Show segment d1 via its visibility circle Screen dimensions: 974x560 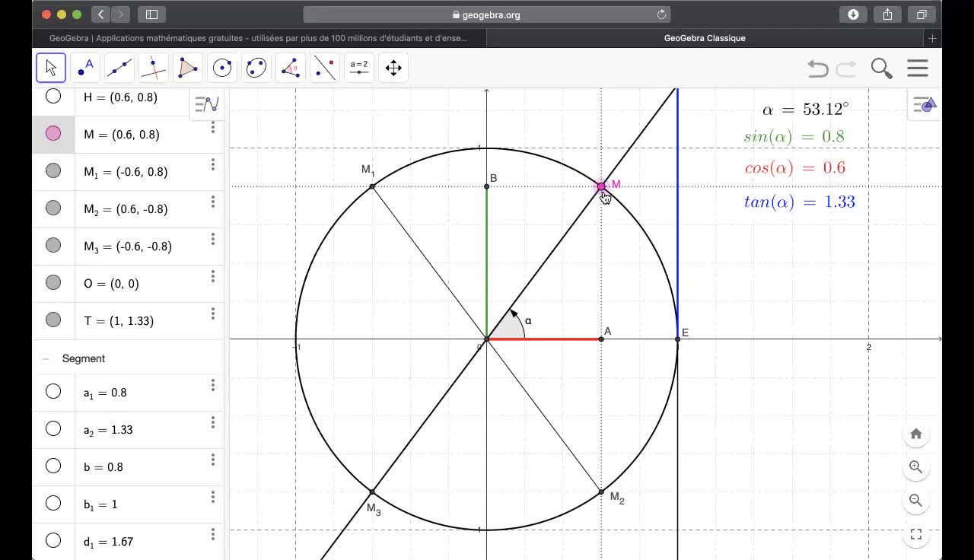pos(53,541)
